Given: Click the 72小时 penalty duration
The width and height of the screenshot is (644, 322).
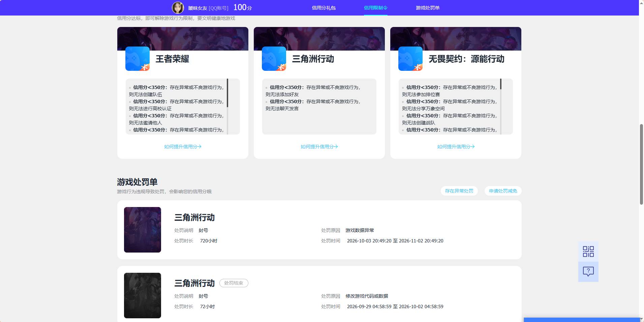Looking at the screenshot, I should point(207,306).
